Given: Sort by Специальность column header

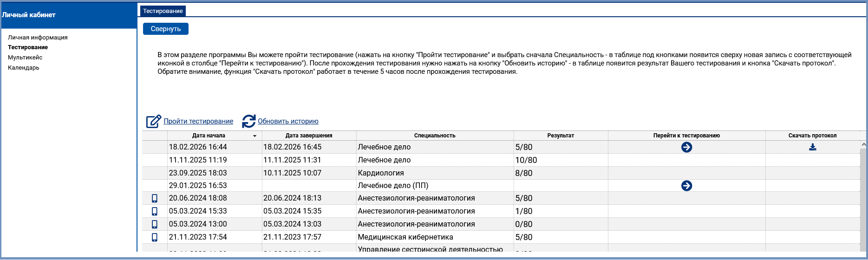Looking at the screenshot, I should (435, 136).
